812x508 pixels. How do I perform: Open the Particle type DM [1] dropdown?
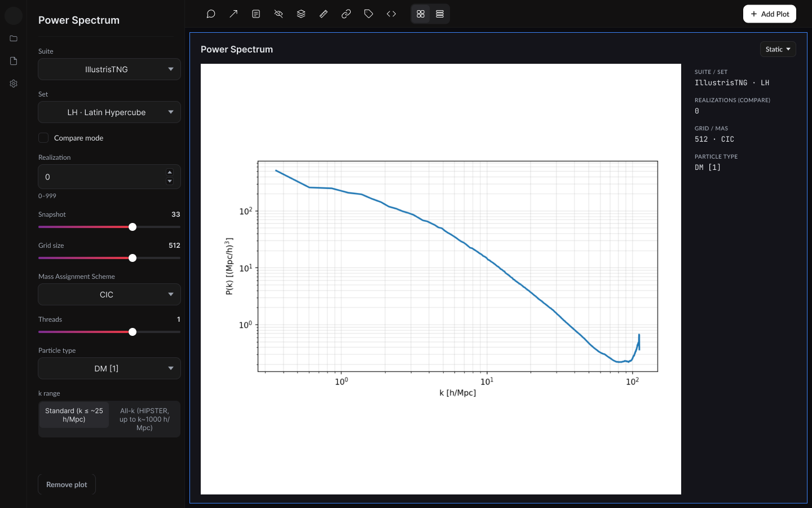pyautogui.click(x=109, y=369)
